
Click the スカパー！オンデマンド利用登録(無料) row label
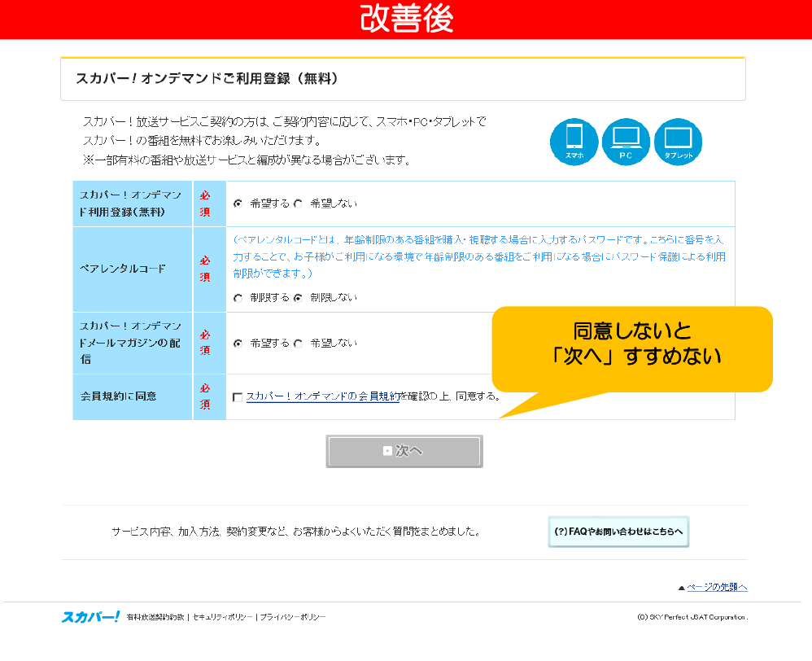(130, 204)
